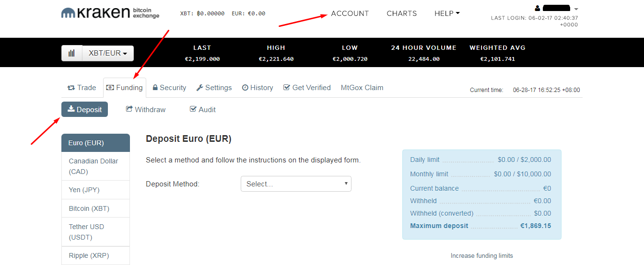Click the weighted avg €2,101.741
This screenshot has width=644, height=265.
[x=497, y=59]
